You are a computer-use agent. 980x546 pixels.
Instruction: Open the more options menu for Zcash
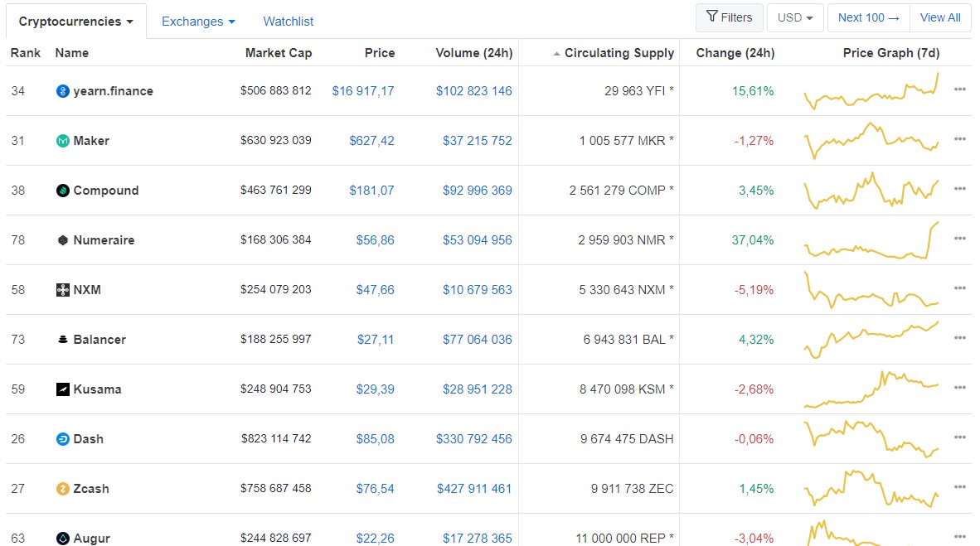pyautogui.click(x=960, y=486)
